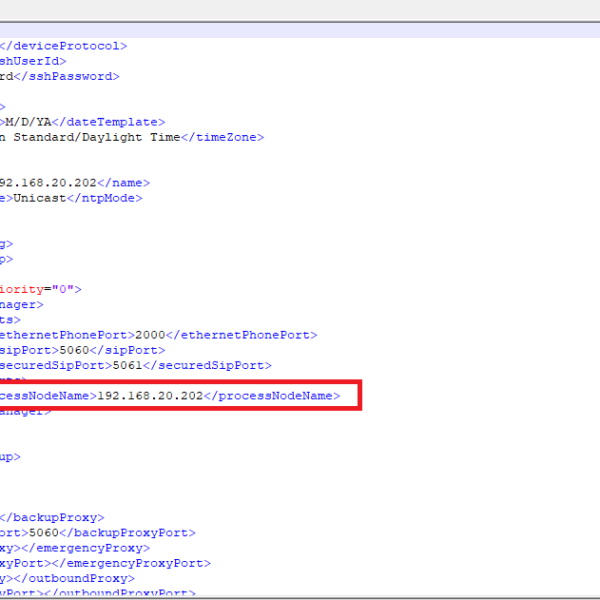Screen dimensions: 600x600
Task: Click the closing ntpMode tag
Action: [104, 198]
